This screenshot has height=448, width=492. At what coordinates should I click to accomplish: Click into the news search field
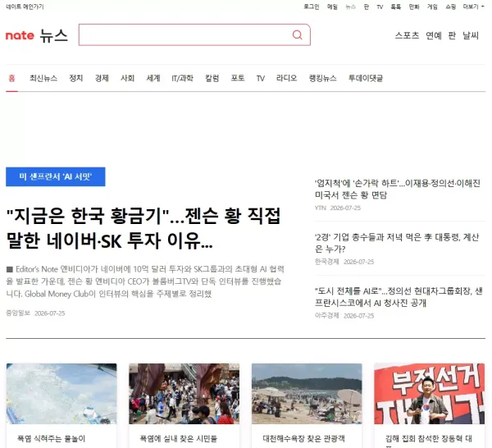[x=185, y=34]
